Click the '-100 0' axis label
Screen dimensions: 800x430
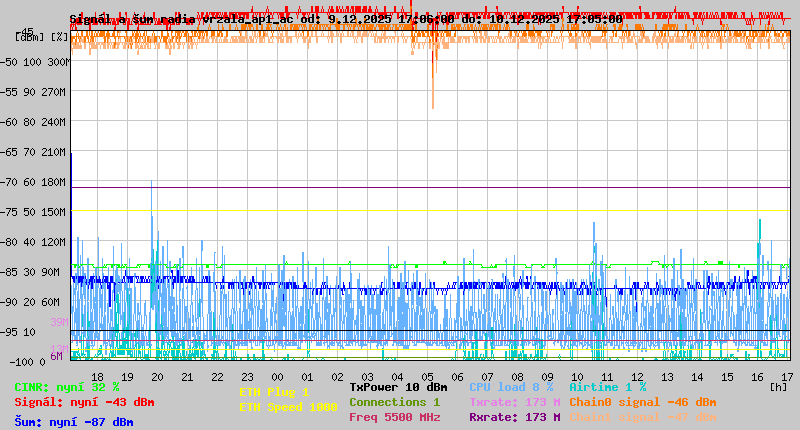click(28, 362)
